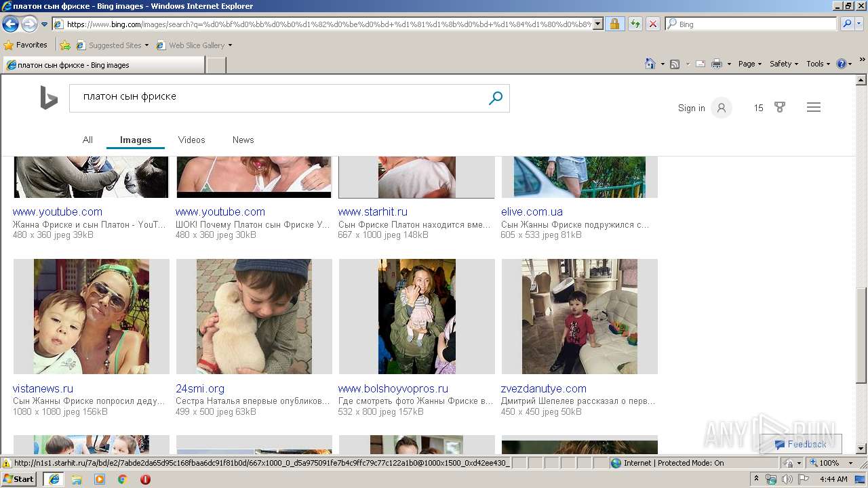Image resolution: width=868 pixels, height=488 pixels.
Task: Open the vistanews.ru result link
Action: pos(43,388)
